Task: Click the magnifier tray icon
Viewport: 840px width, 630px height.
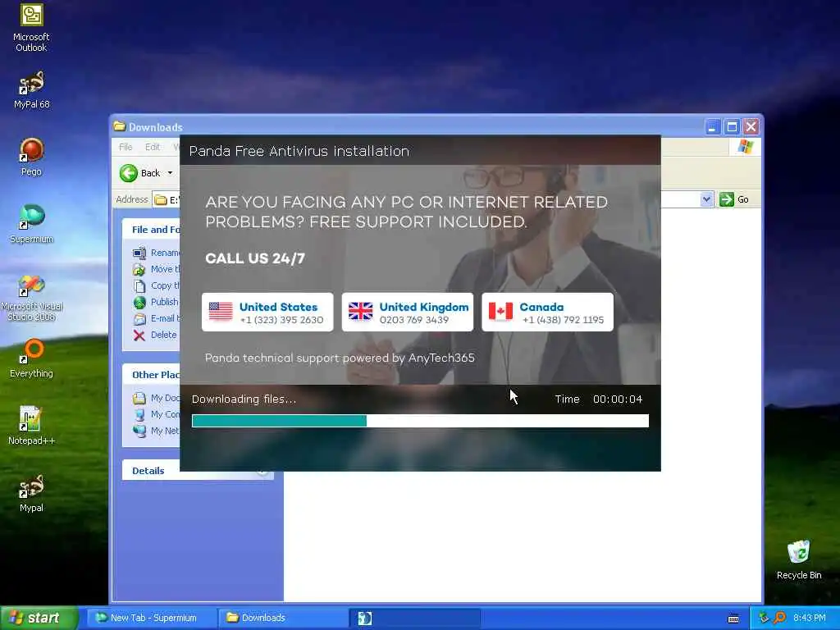Action: [779, 618]
